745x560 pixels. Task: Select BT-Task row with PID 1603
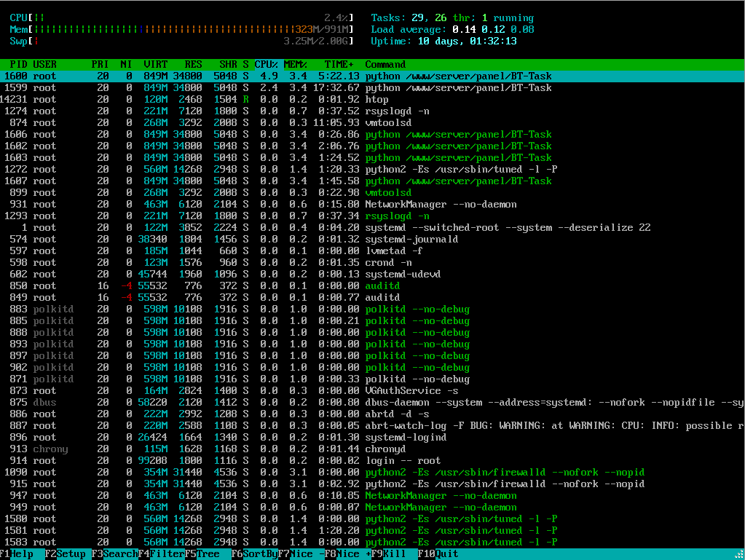372,157
